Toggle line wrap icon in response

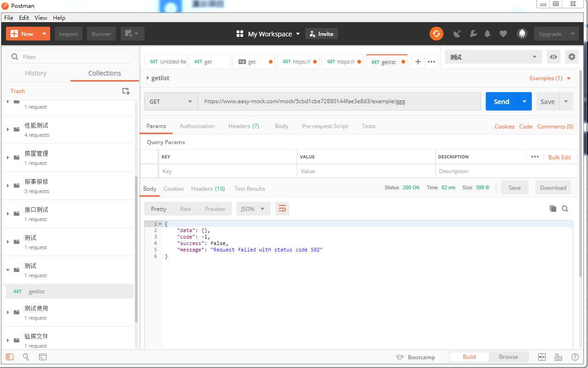[282, 209]
